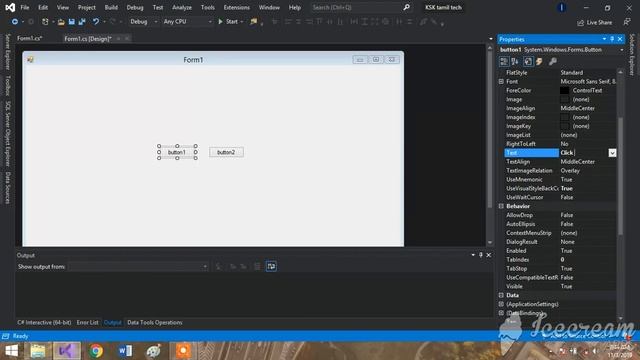Select the FlatStyle property row

pyautogui.click(x=560, y=73)
